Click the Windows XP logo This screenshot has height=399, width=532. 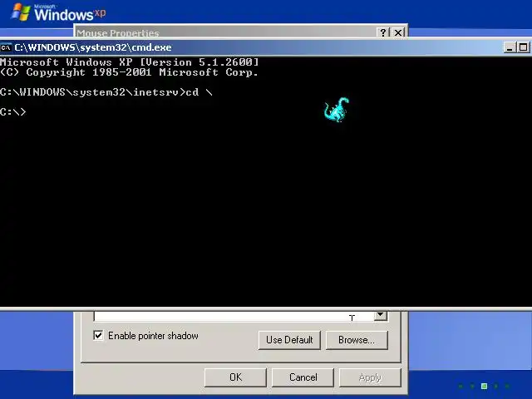(x=58, y=12)
